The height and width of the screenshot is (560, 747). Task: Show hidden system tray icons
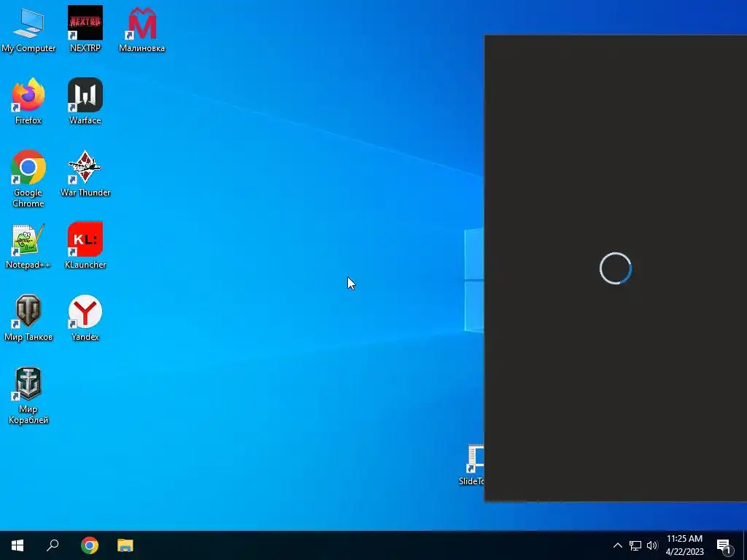(617, 545)
